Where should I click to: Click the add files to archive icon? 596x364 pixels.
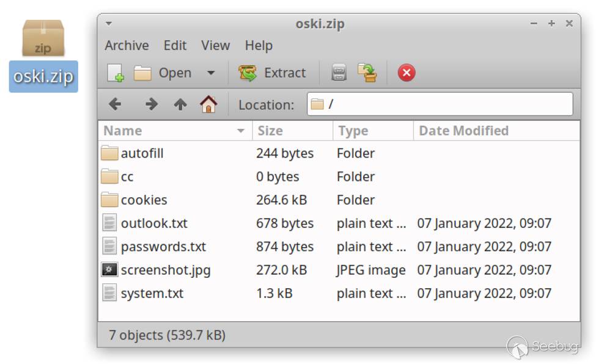(339, 73)
